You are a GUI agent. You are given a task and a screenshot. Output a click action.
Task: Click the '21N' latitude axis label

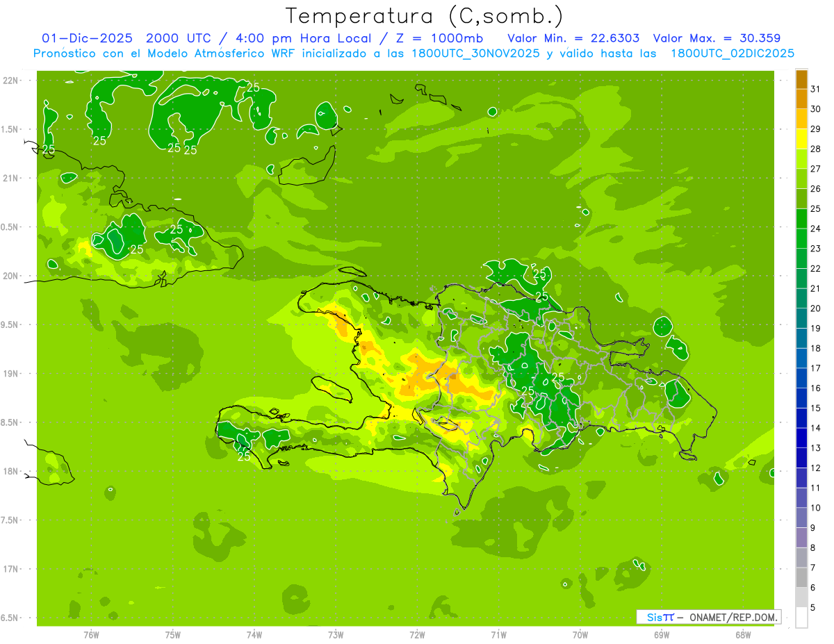(10, 178)
